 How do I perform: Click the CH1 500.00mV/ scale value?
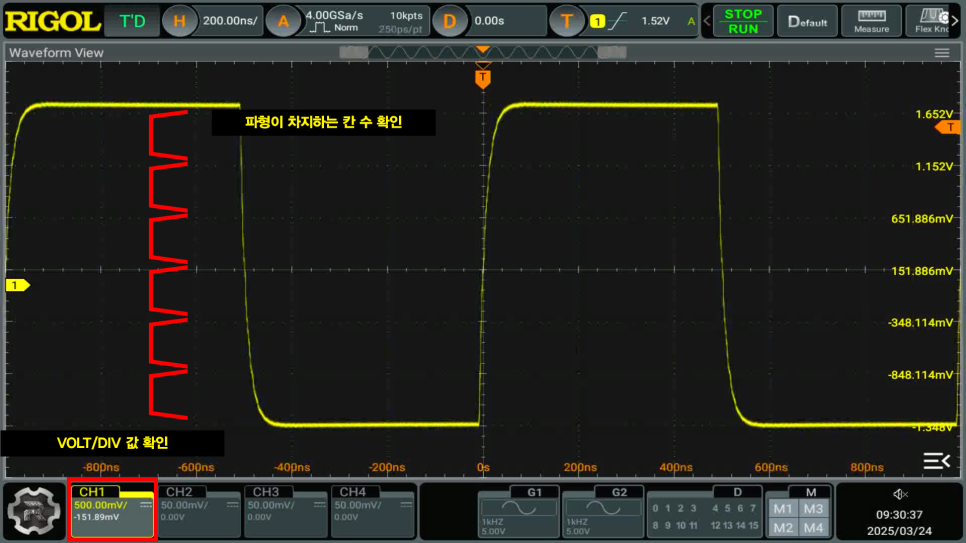(100, 505)
